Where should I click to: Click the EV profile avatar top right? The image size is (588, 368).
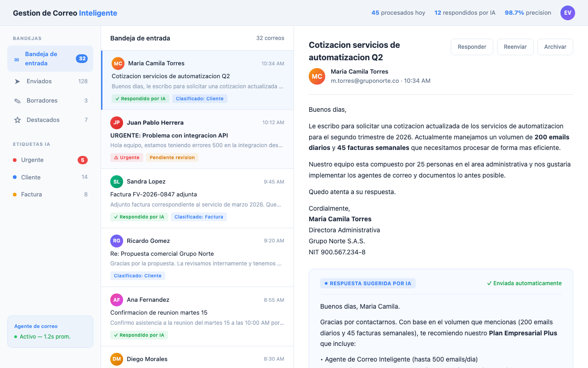[568, 13]
